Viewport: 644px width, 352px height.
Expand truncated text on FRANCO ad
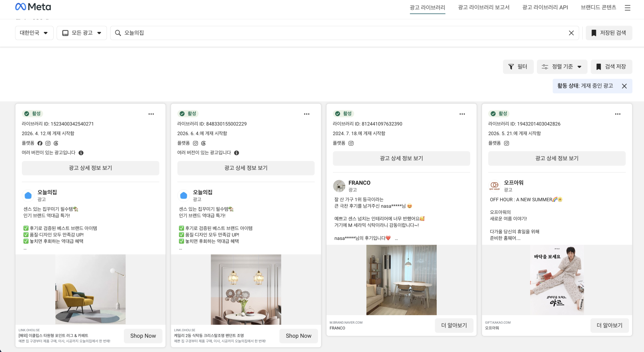(396, 239)
